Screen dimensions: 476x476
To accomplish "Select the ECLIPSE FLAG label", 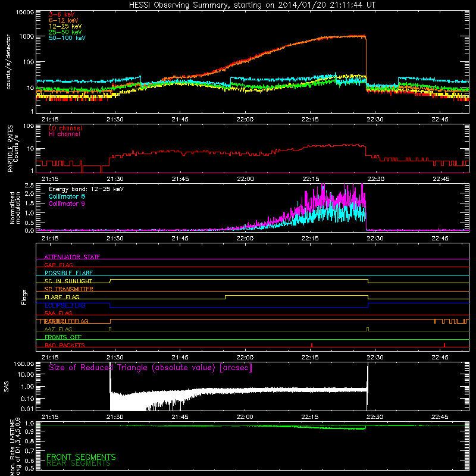I will [x=65, y=305].
